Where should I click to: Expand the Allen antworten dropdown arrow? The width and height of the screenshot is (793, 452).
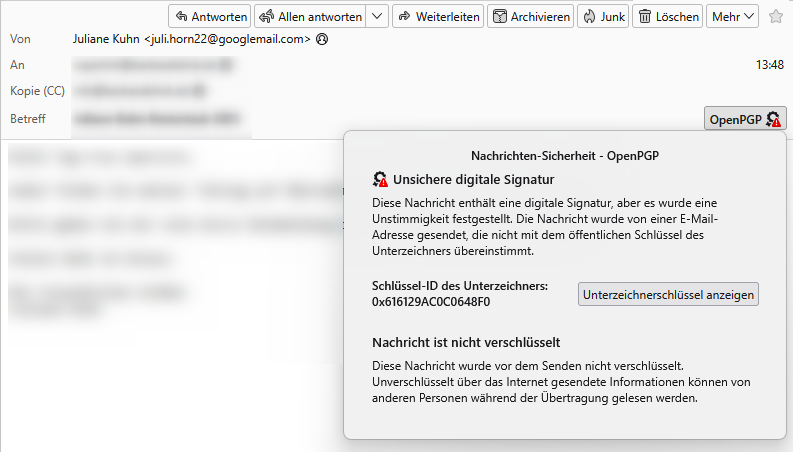click(x=377, y=16)
